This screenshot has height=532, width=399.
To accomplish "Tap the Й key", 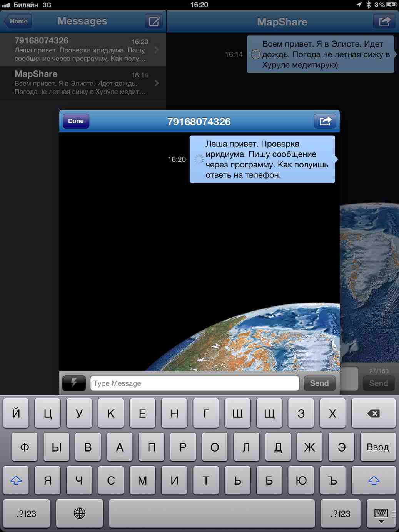I will (x=16, y=413).
